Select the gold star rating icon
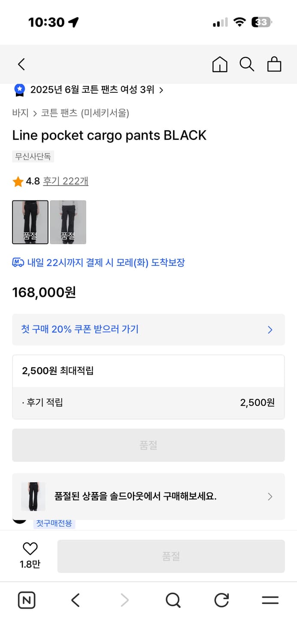 [17, 181]
